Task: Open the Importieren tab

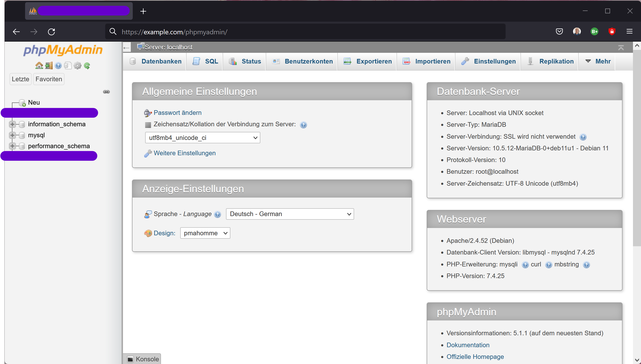Action: point(426,62)
